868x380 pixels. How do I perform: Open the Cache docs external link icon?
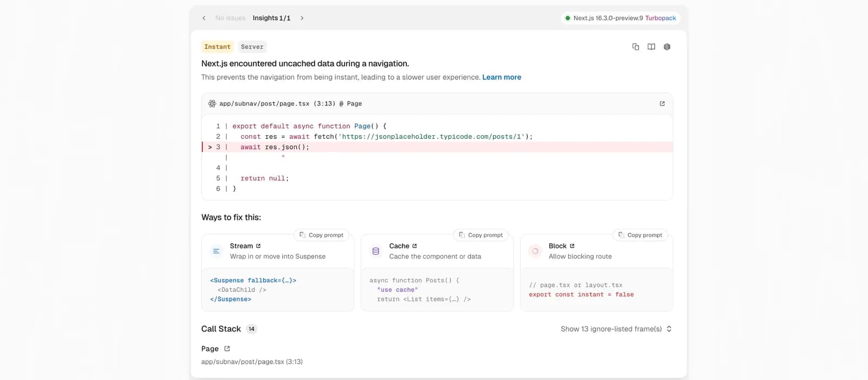414,246
